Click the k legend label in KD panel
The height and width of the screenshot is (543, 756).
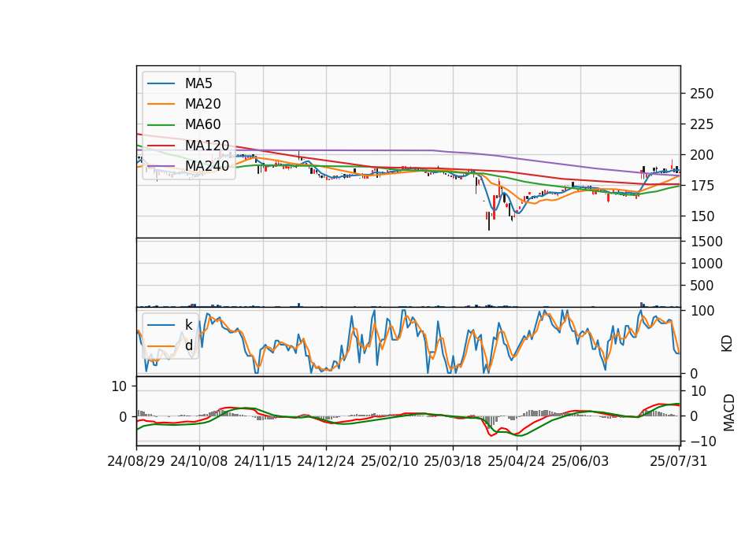pos(188,325)
